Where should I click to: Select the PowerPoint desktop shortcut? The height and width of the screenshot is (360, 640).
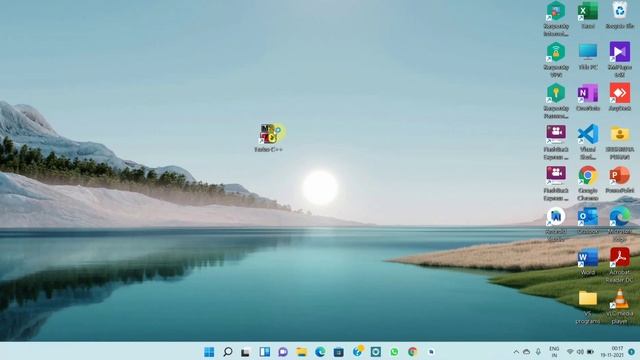[x=620, y=180]
